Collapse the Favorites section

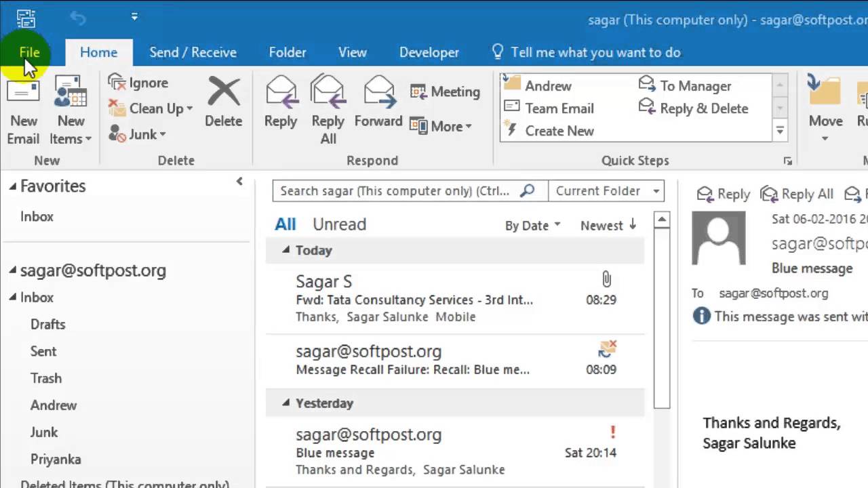[x=13, y=186]
